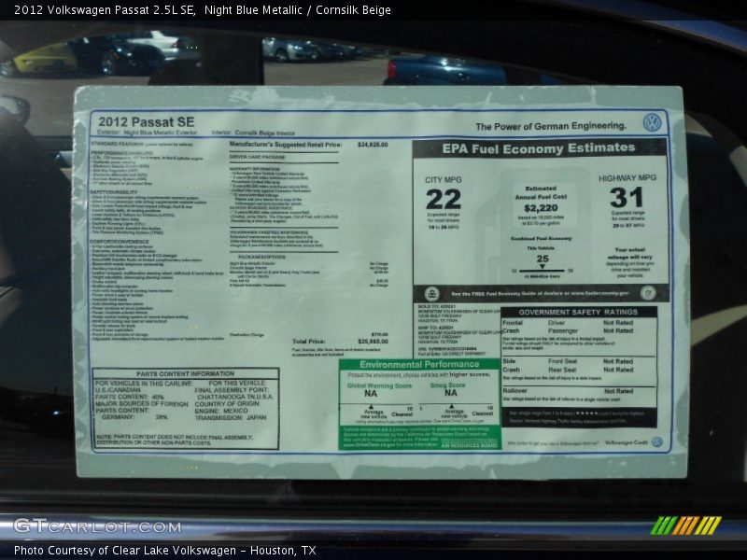Open the Packages/Options section
Screen dimensions: 747x560
261,257
